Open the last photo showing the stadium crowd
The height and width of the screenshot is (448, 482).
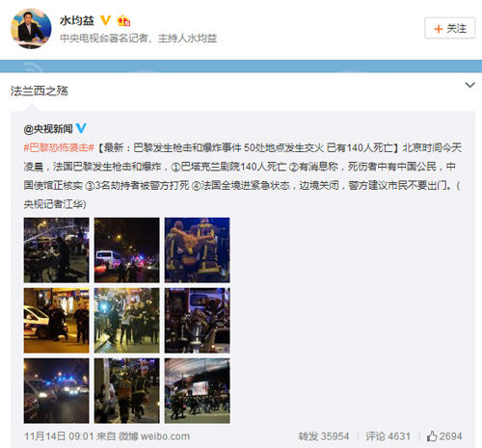(198, 391)
